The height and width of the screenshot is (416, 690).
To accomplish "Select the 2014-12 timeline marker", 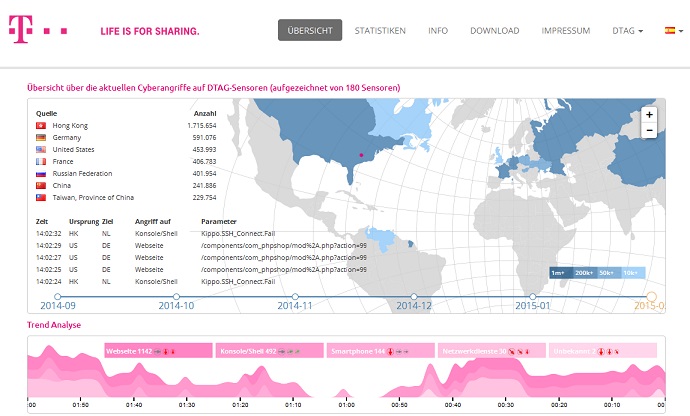I will pyautogui.click(x=414, y=297).
